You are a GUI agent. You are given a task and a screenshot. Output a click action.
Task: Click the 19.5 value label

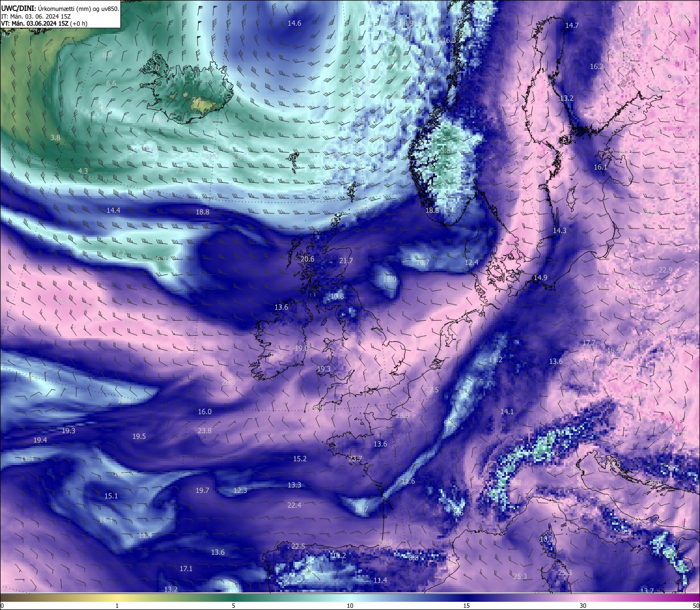[x=139, y=436]
